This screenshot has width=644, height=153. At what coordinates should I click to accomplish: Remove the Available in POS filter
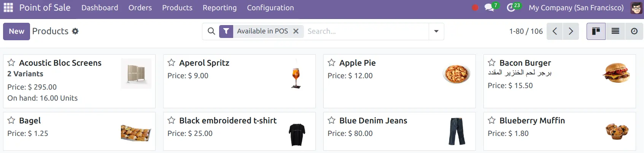click(296, 31)
